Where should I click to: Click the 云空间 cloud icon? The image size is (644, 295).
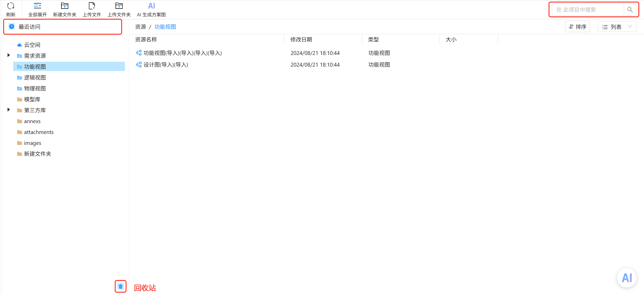pos(19,45)
